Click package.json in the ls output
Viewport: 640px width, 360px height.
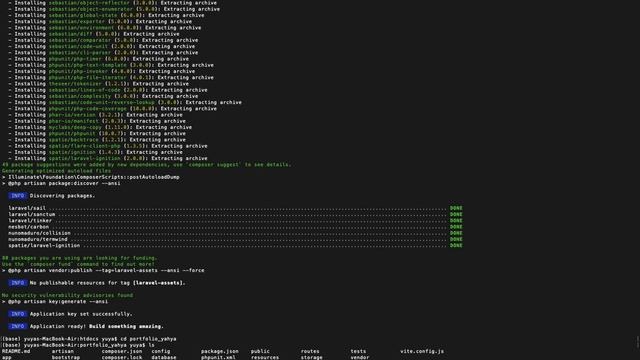pyautogui.click(x=220, y=351)
